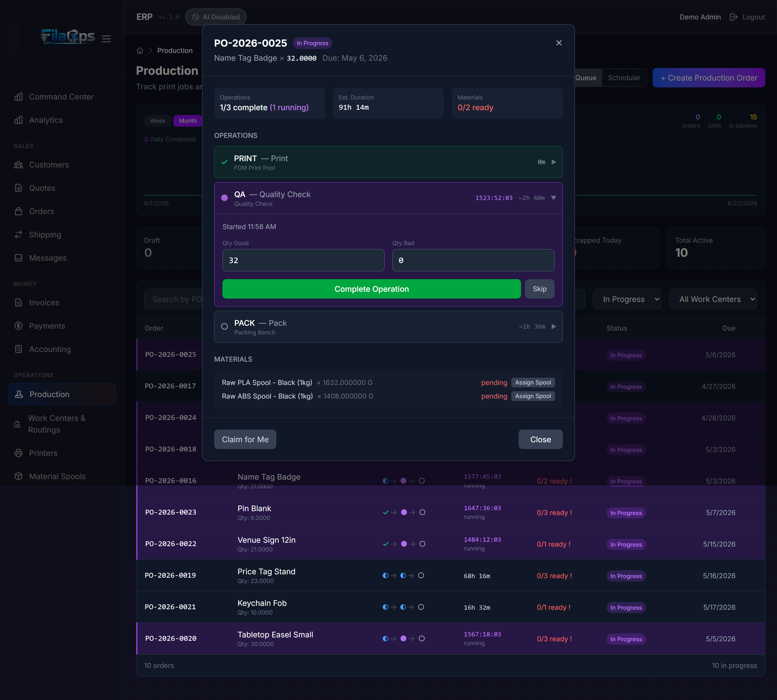The image size is (777, 700).
Task: Click In Progress badge for Keychain Fob row
Action: [626, 608]
